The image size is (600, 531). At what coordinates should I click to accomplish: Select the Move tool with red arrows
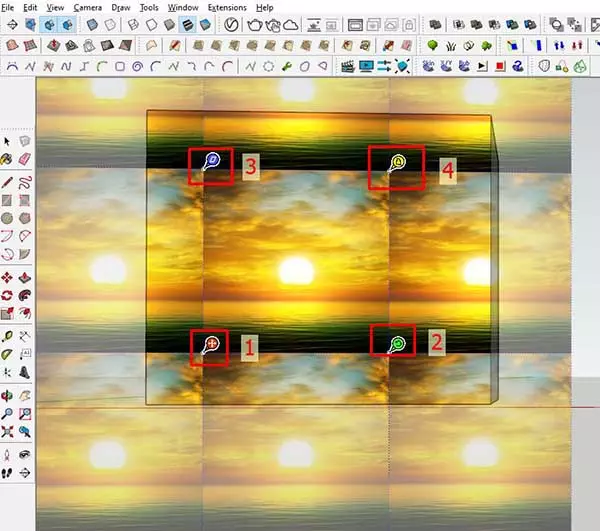click(x=9, y=277)
